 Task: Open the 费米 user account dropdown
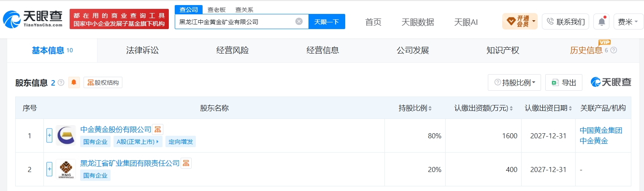pos(628,22)
